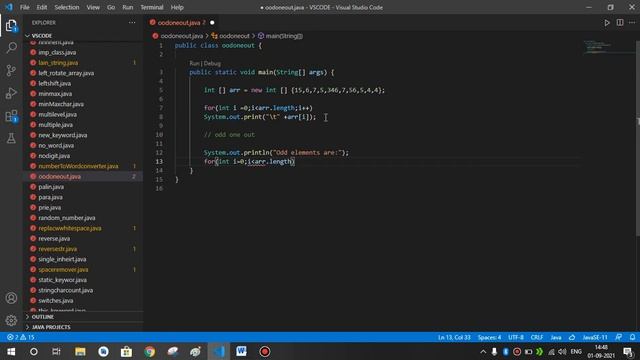Image resolution: width=640 pixels, height=360 pixels.
Task: Open Microsoft Word from taskbar
Action: click(x=241, y=351)
